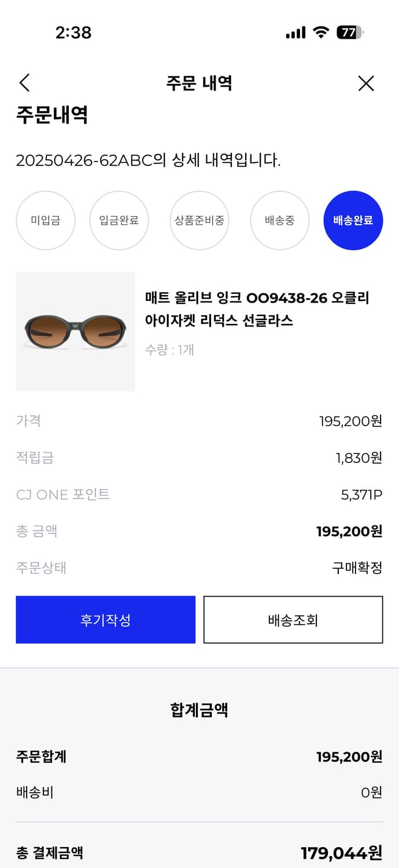
Task: Select the 상품준비중 status step
Action: (199, 220)
